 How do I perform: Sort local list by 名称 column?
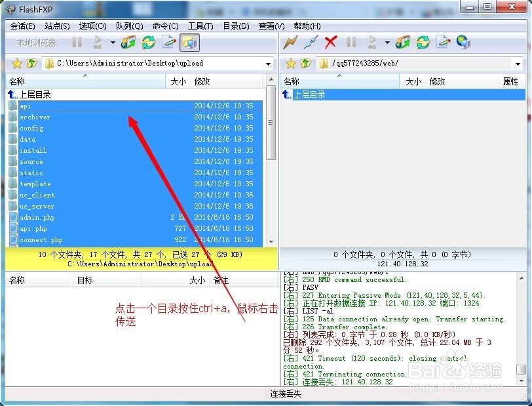pos(85,81)
